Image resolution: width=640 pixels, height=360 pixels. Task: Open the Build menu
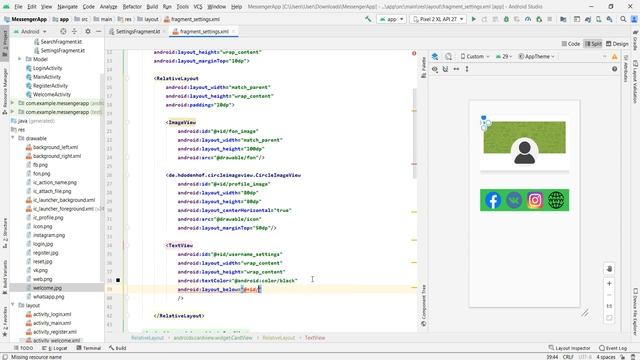click(152, 7)
